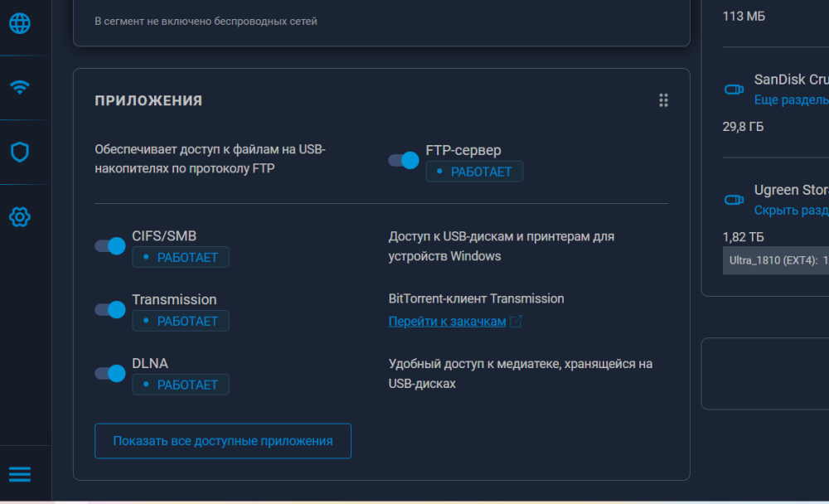Image resolution: width=829 pixels, height=504 pixels.
Task: Open the Internet globe section in sidebar
Action: click(x=20, y=23)
